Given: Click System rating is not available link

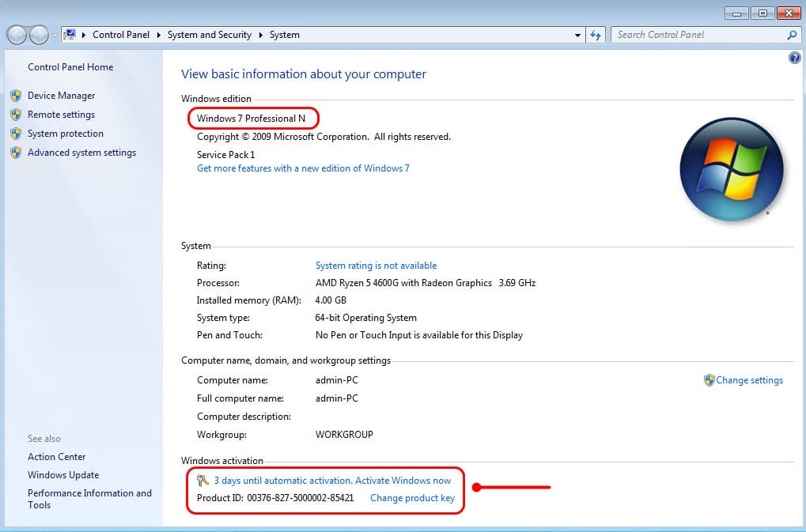Looking at the screenshot, I should (377, 266).
